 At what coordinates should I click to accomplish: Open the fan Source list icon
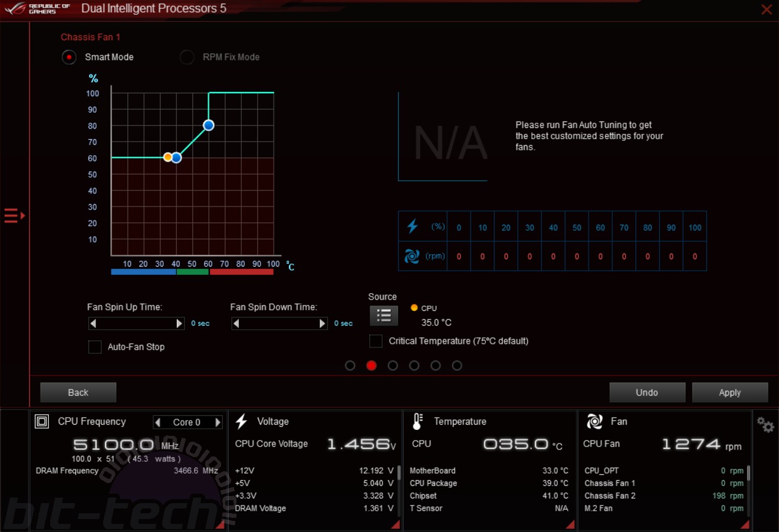pyautogui.click(x=384, y=316)
